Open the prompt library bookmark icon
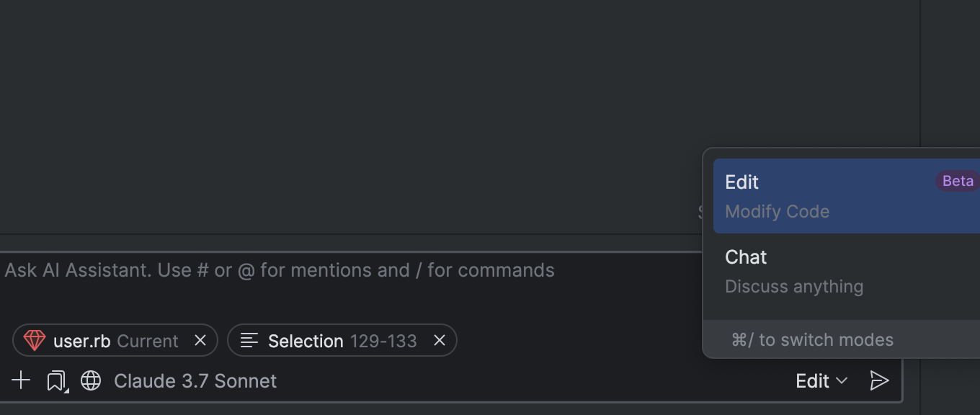This screenshot has height=415, width=980. pos(56,380)
